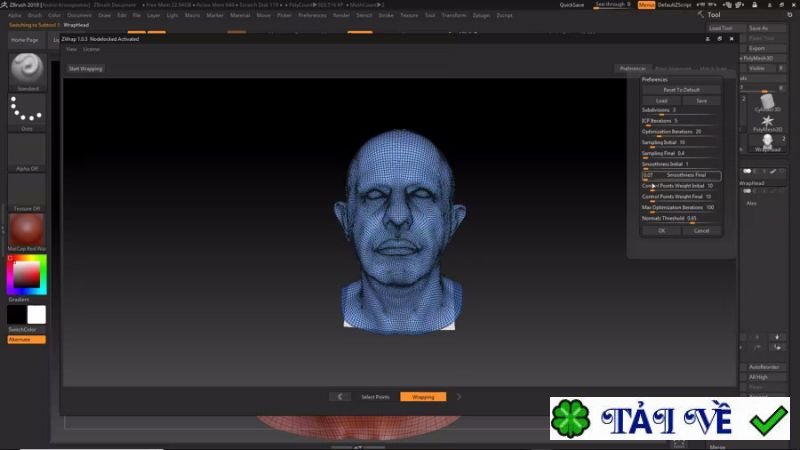
Task: Open the Texture Off selector
Action: 27,190
